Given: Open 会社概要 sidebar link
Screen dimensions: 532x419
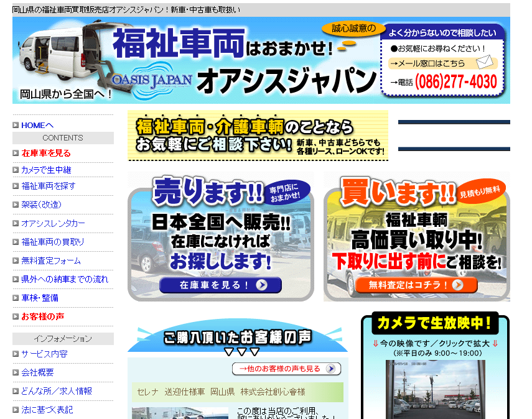Looking at the screenshot, I should (x=38, y=372).
